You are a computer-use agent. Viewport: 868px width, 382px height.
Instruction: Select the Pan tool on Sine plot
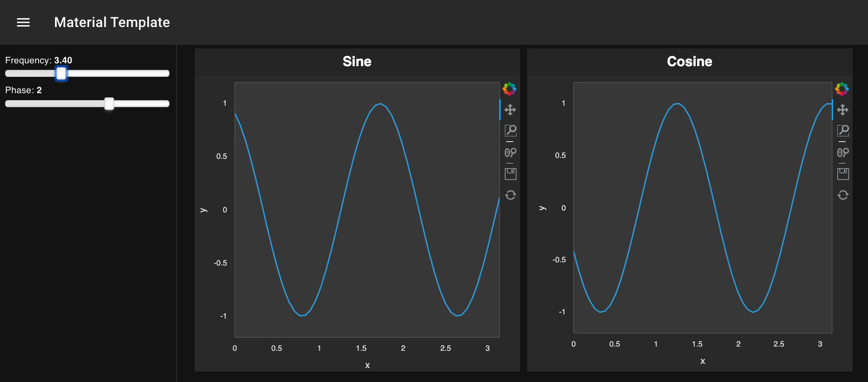click(510, 110)
